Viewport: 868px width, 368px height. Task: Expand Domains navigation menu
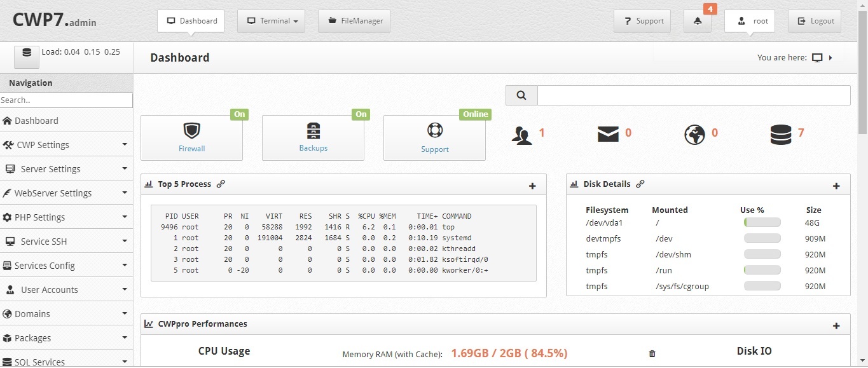click(66, 314)
